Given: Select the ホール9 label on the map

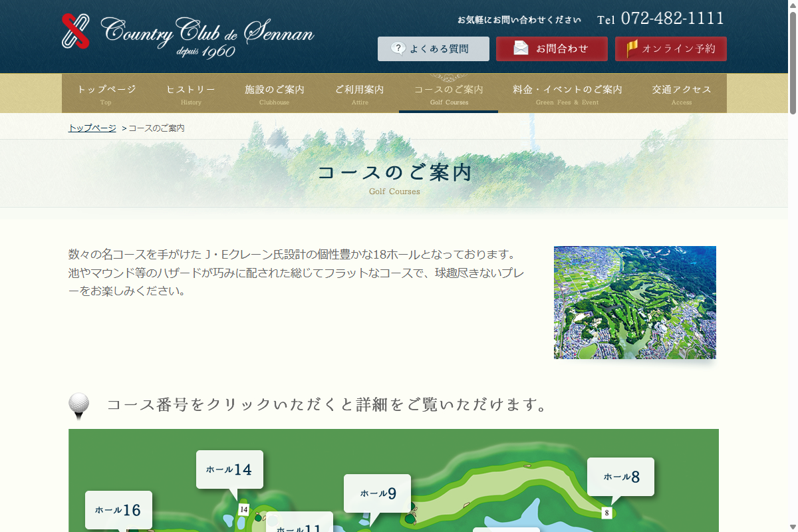Looking at the screenshot, I should click(377, 493).
